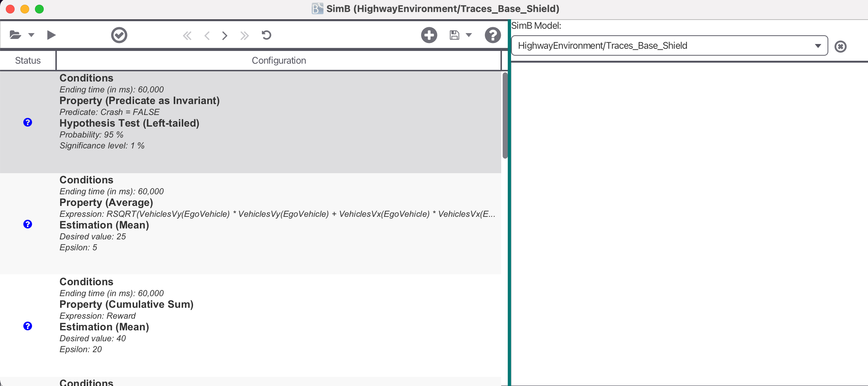Jump to the last step with double-right arrows
The width and height of the screenshot is (868, 386).
(x=244, y=35)
